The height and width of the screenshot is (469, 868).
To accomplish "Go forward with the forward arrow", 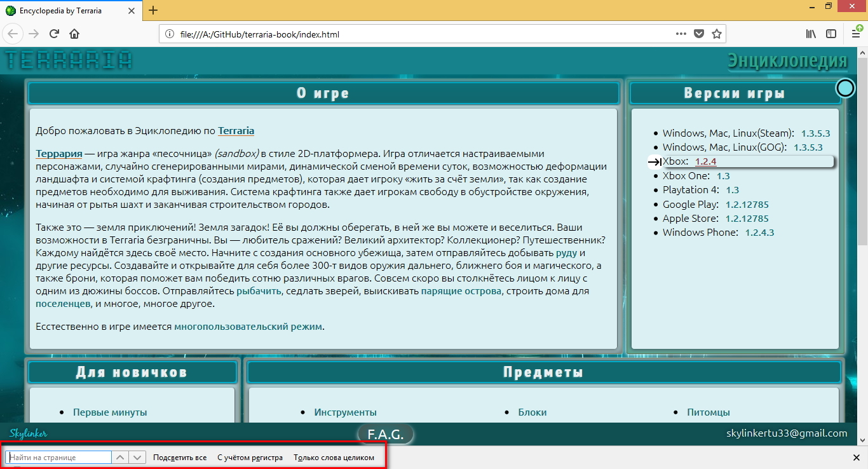I will 34,34.
